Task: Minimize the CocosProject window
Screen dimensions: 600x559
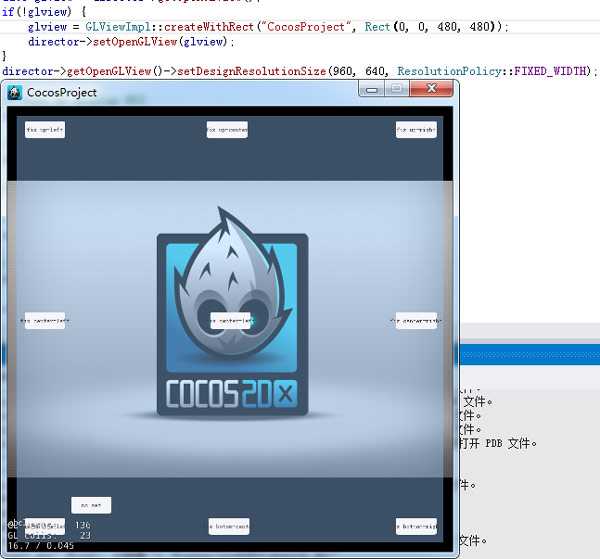Action: coord(371,89)
